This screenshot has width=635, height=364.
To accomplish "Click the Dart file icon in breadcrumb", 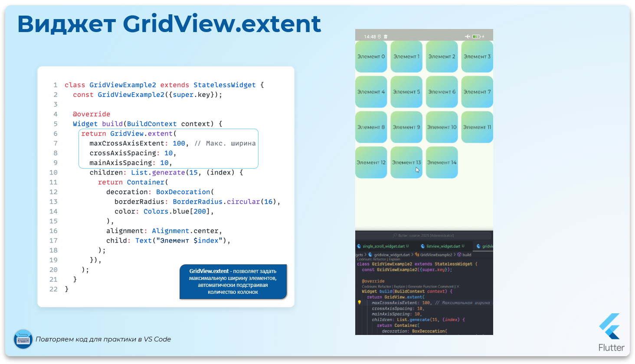I will pos(370,255).
